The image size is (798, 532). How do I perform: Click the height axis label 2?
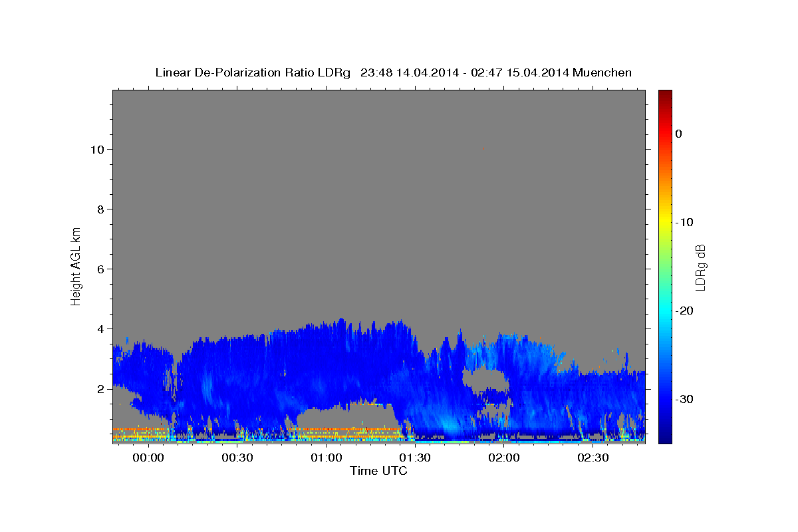[100, 388]
